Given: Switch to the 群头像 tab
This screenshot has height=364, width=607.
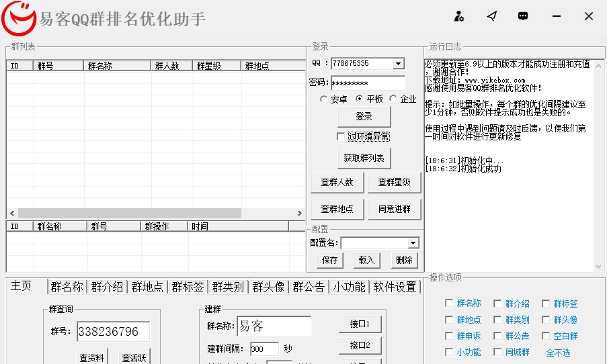Looking at the screenshot, I should tap(268, 287).
